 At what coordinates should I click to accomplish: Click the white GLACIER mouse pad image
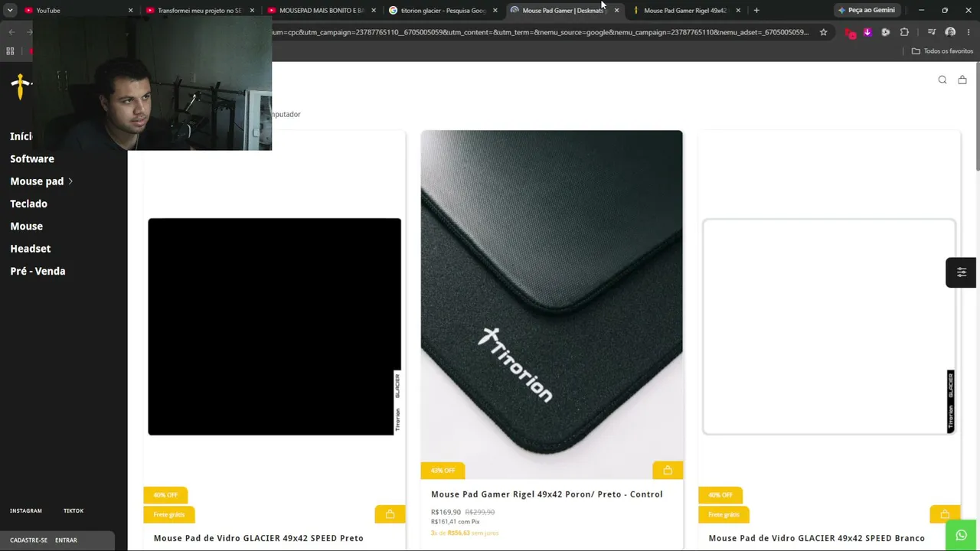coord(829,327)
